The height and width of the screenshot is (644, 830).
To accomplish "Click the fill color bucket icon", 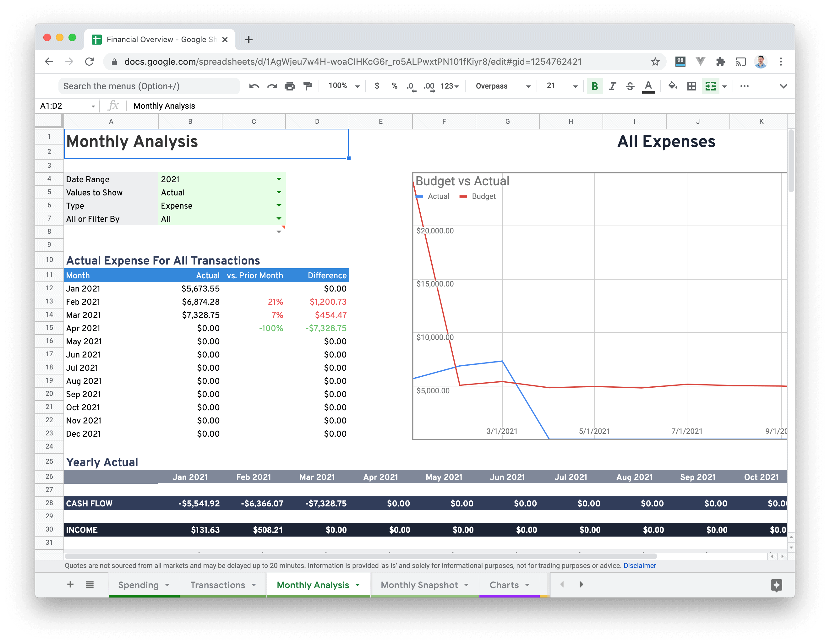I will [x=673, y=86].
